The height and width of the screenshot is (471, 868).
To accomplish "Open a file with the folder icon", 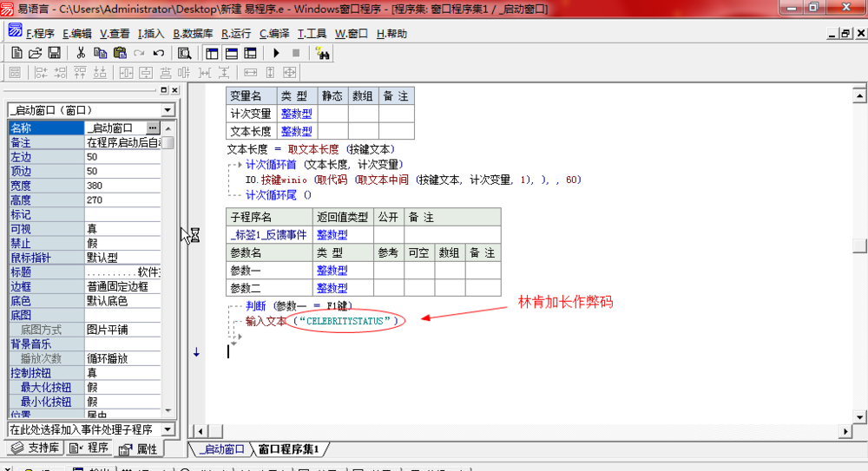I will 35,53.
